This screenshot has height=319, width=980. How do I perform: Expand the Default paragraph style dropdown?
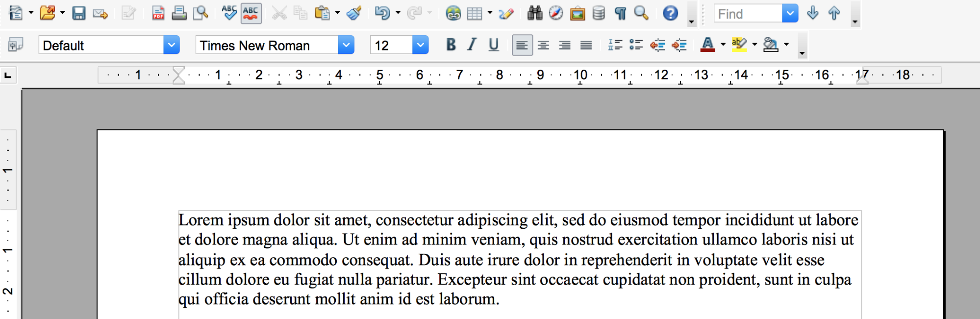(171, 45)
